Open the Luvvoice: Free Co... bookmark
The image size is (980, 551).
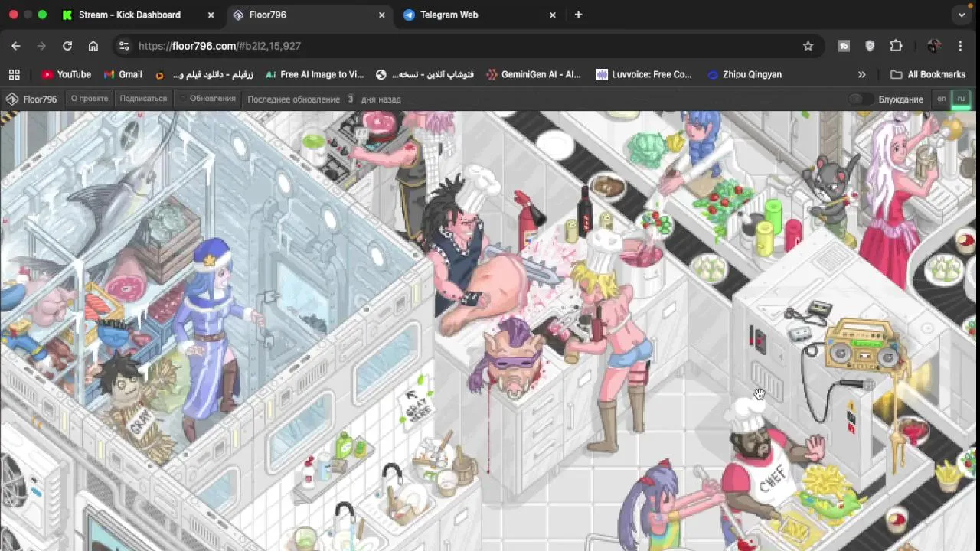pos(644,74)
